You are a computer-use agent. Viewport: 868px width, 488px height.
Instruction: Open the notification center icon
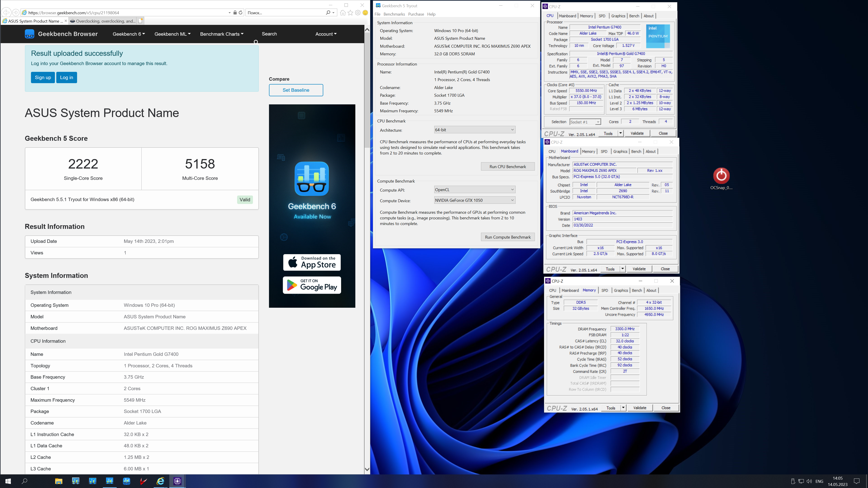click(x=856, y=481)
